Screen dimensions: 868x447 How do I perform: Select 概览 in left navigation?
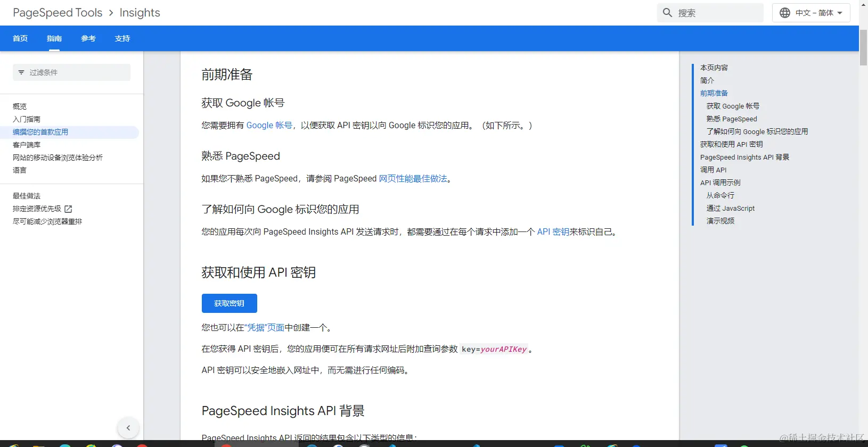click(x=20, y=106)
